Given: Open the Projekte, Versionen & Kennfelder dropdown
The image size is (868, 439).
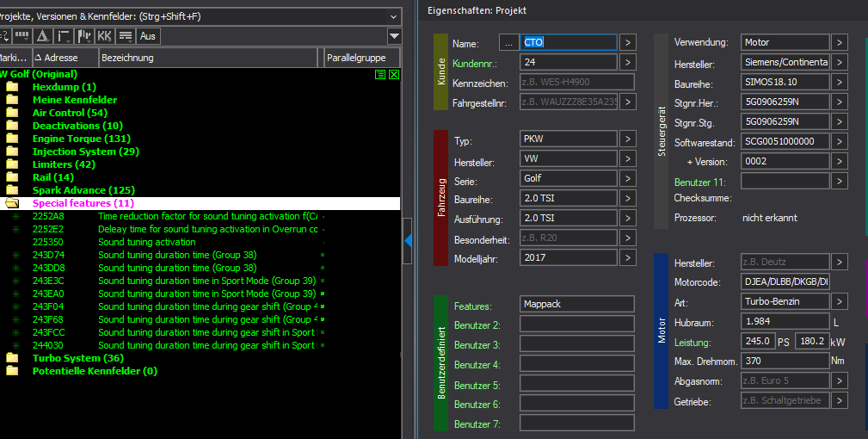Looking at the screenshot, I should click(393, 16).
